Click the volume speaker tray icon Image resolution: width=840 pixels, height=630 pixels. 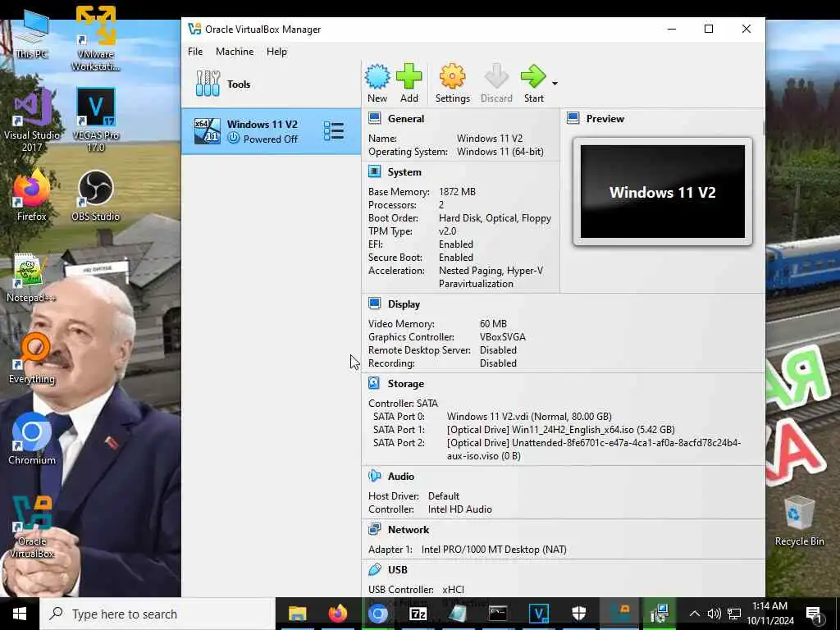(x=714, y=614)
